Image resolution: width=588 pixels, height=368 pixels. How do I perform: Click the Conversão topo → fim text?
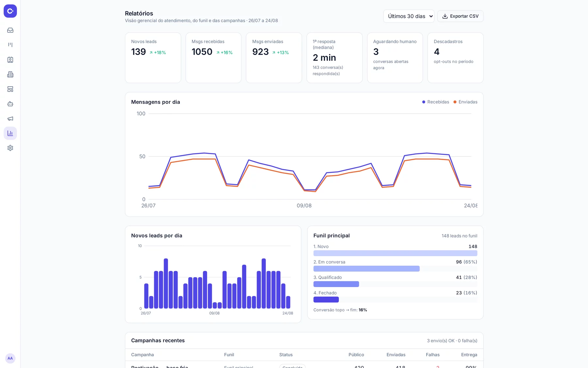[340, 310]
